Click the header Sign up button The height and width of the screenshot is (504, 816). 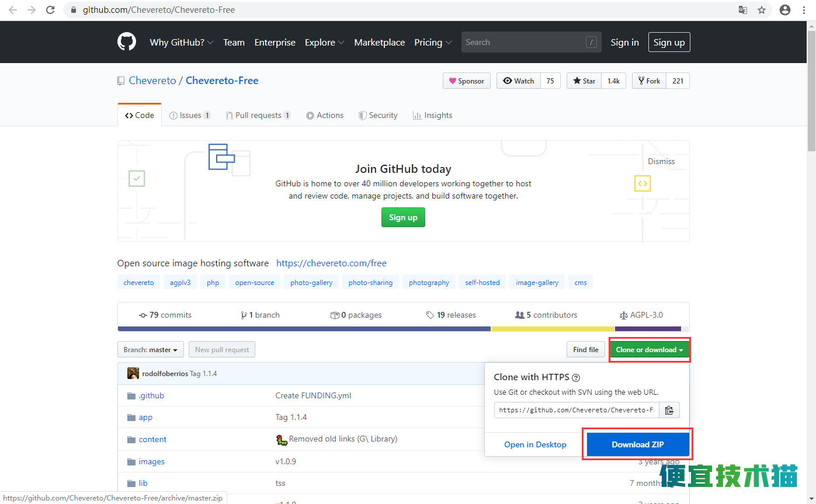[x=669, y=42]
